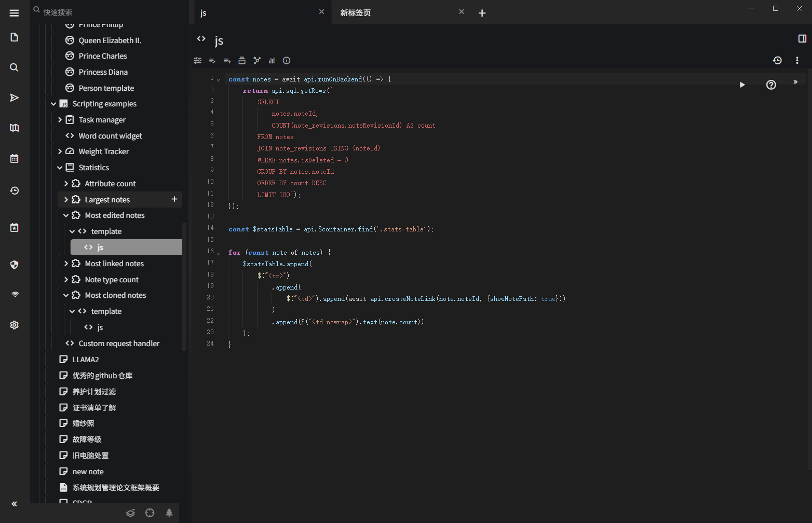The image size is (812, 523).
Task: Expand the Largest notes tree node
Action: pos(66,200)
